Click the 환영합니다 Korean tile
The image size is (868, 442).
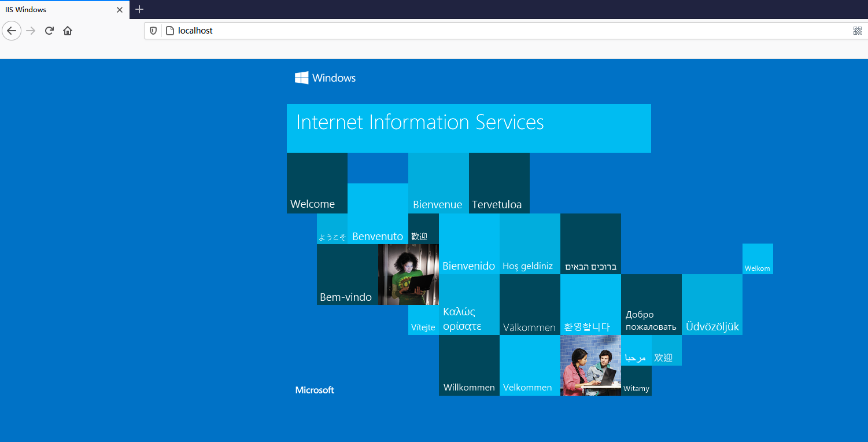click(x=590, y=304)
